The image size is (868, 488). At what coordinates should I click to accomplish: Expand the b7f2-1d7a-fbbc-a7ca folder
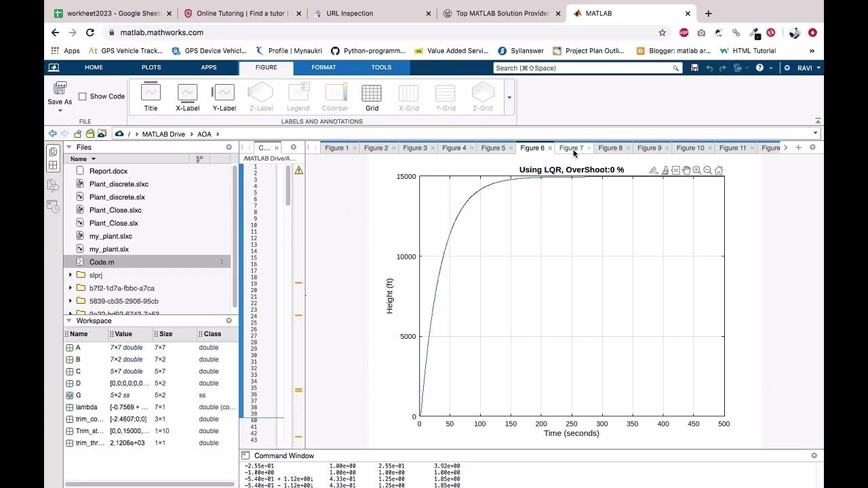tap(71, 288)
